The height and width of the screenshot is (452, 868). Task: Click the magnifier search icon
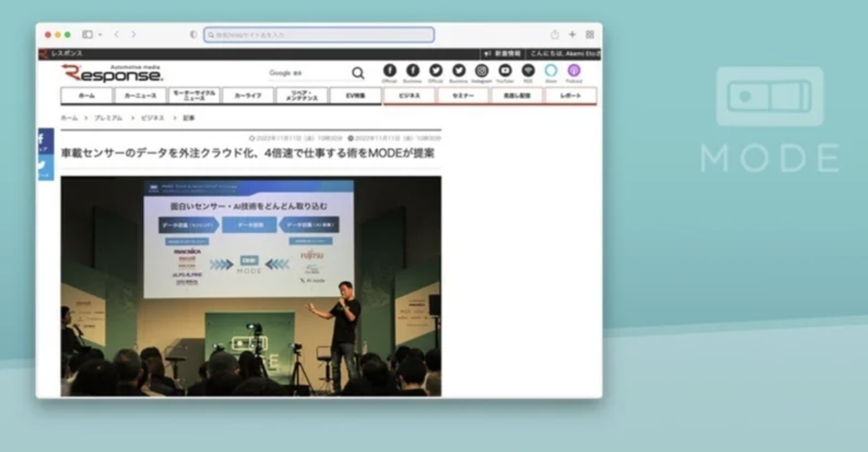(x=358, y=73)
